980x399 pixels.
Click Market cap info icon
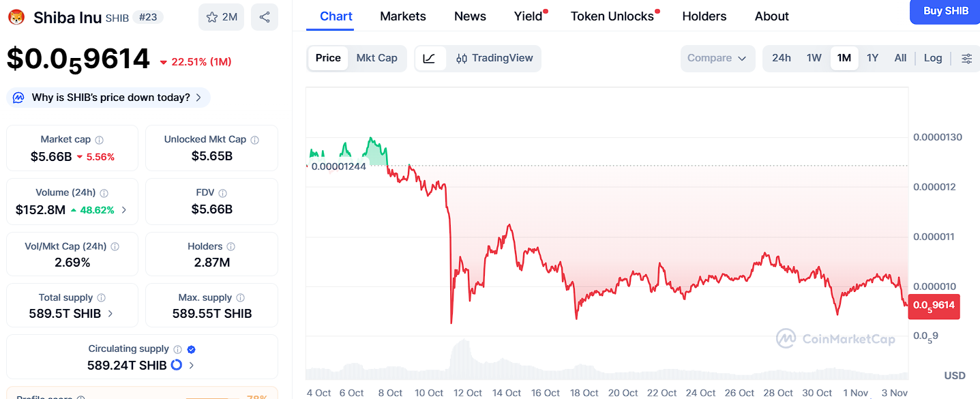pyautogui.click(x=100, y=140)
